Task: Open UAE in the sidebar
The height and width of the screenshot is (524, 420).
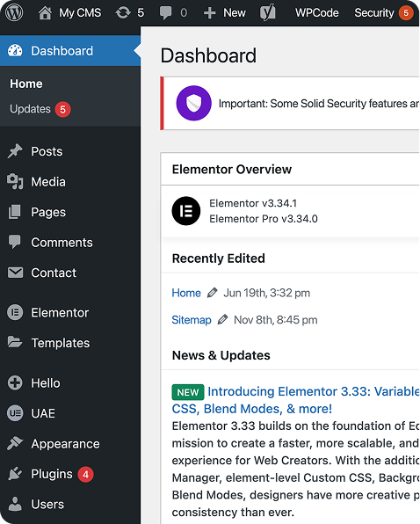Action: pos(43,413)
